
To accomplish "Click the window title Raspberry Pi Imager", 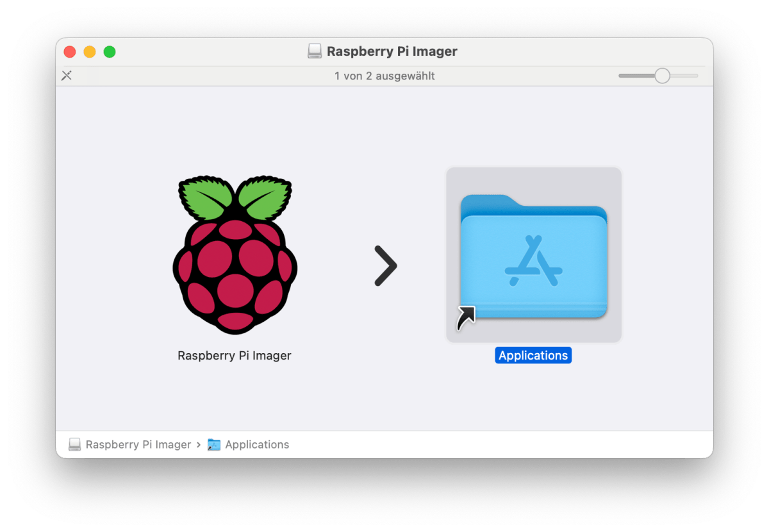I will click(x=392, y=51).
